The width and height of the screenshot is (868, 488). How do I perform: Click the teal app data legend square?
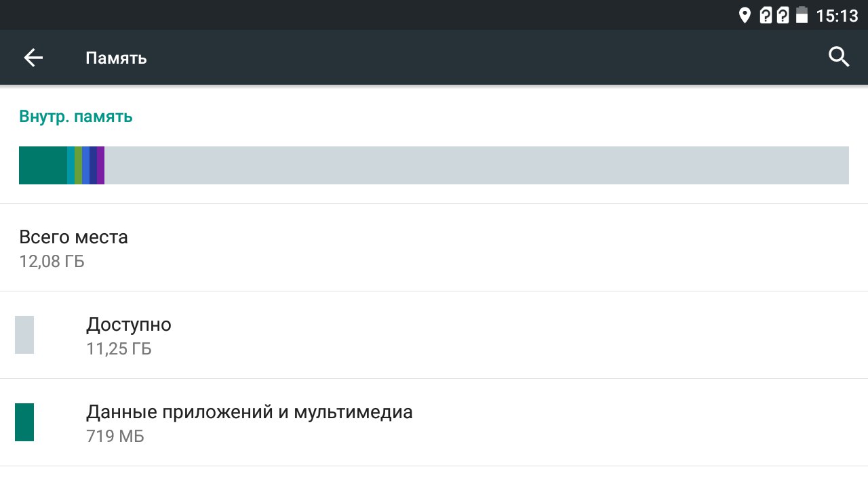pyautogui.click(x=24, y=422)
